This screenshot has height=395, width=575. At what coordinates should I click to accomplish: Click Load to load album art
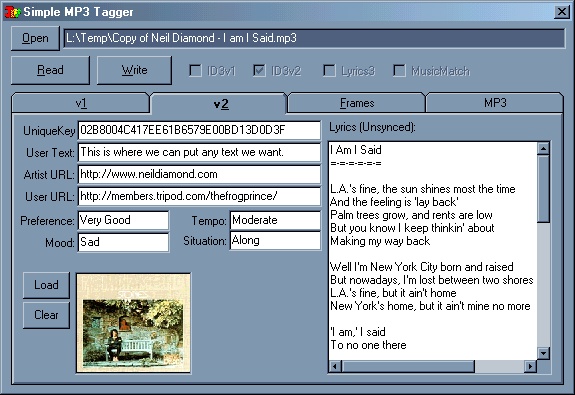46,285
